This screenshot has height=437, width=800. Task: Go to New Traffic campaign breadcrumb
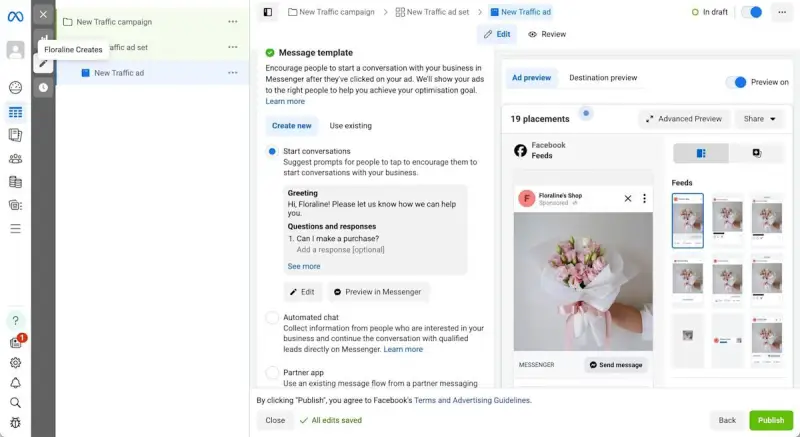click(331, 12)
